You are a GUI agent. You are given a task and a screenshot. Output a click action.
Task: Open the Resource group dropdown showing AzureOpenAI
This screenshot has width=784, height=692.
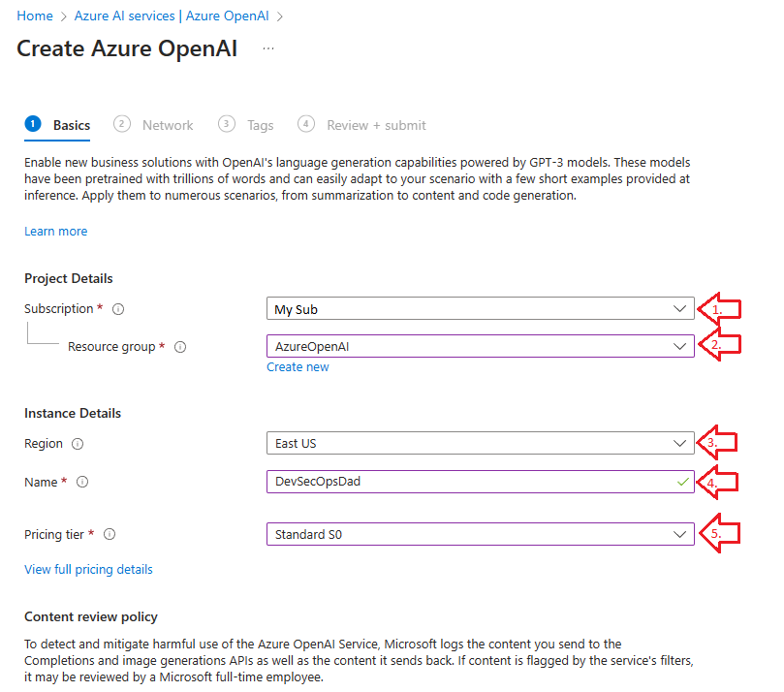point(480,346)
